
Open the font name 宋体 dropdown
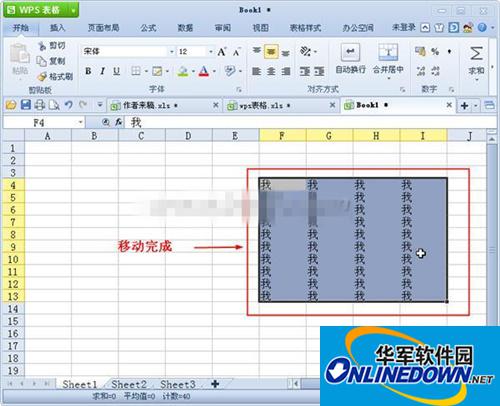[172, 52]
